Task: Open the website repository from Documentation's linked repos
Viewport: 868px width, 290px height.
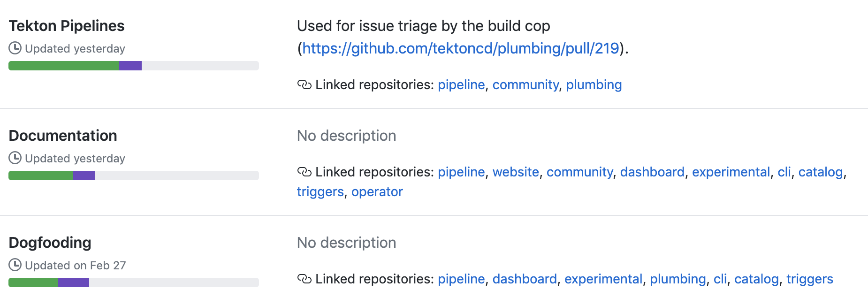Action: (x=516, y=172)
